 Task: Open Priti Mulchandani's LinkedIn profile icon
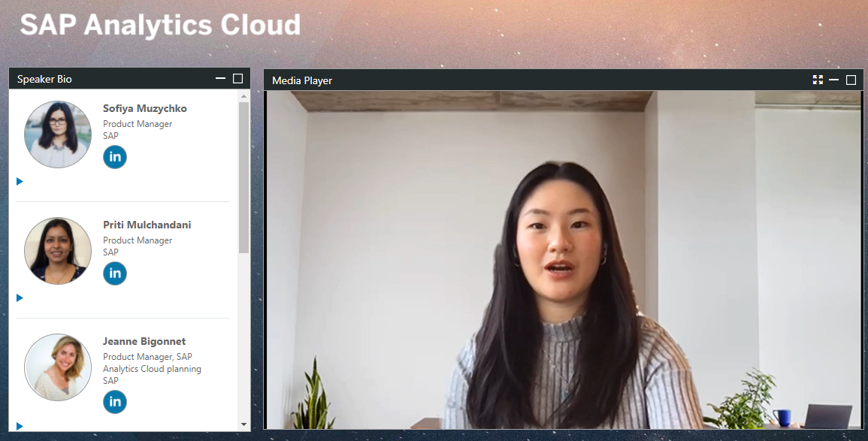(115, 273)
